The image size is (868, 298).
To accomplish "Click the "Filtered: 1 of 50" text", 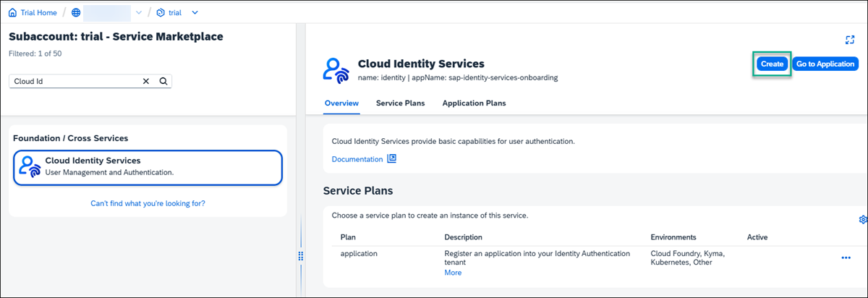I will (35, 54).
